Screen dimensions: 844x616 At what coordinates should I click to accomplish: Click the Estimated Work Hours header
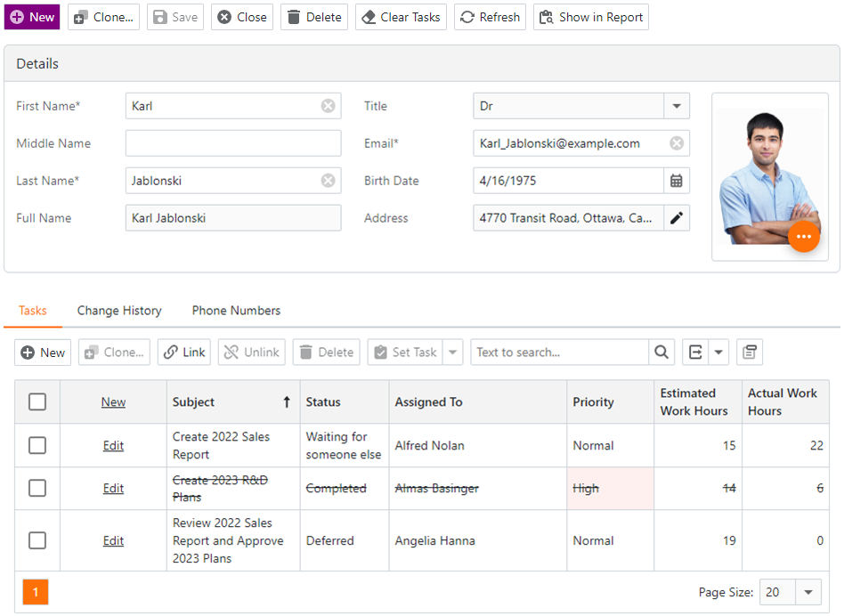698,401
